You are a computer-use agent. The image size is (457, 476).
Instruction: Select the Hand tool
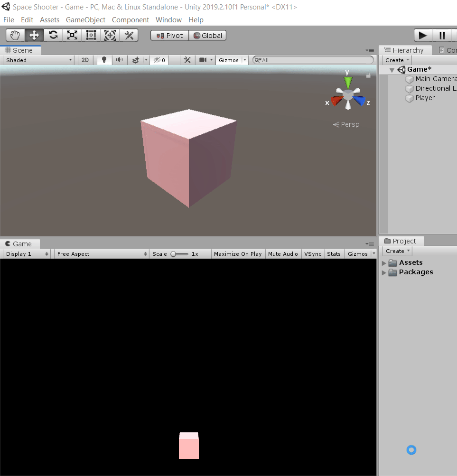pos(15,35)
